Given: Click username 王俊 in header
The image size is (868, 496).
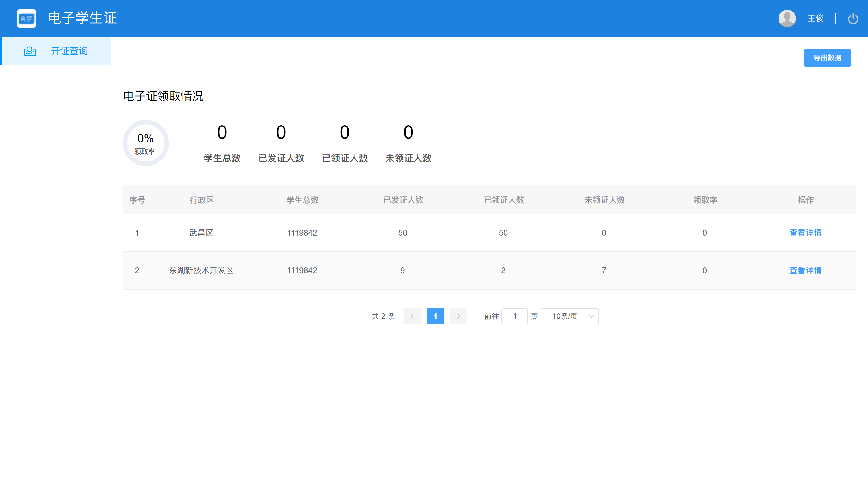Looking at the screenshot, I should (816, 19).
